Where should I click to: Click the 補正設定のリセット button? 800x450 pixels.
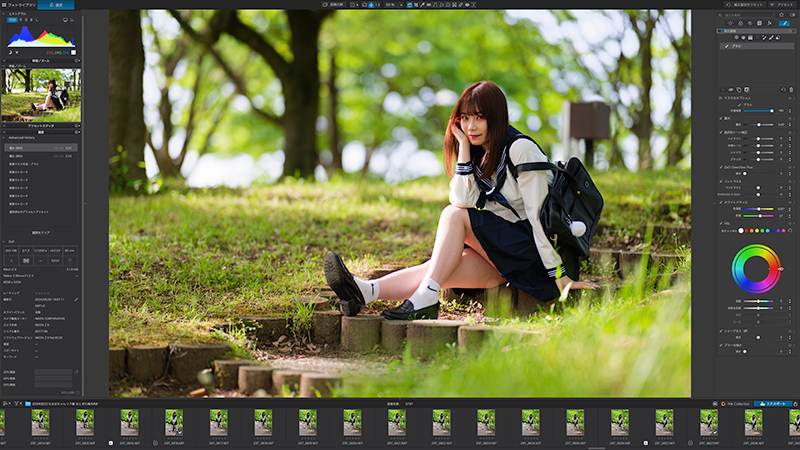point(745,5)
